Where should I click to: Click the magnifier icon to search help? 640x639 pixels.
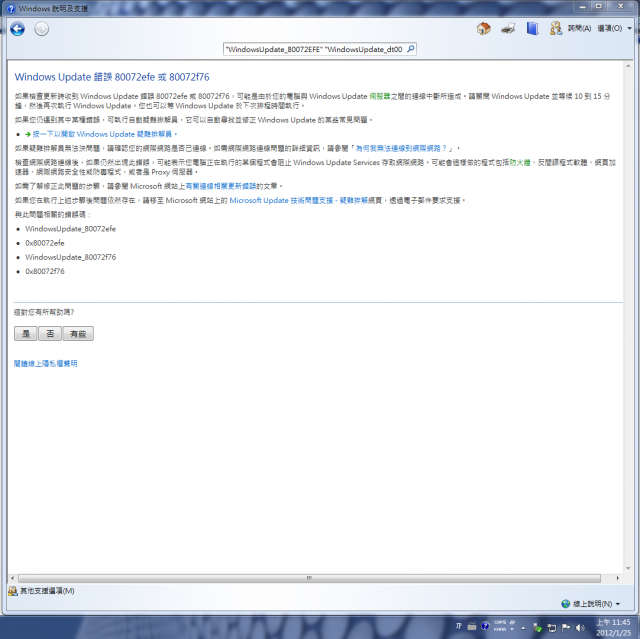point(411,49)
